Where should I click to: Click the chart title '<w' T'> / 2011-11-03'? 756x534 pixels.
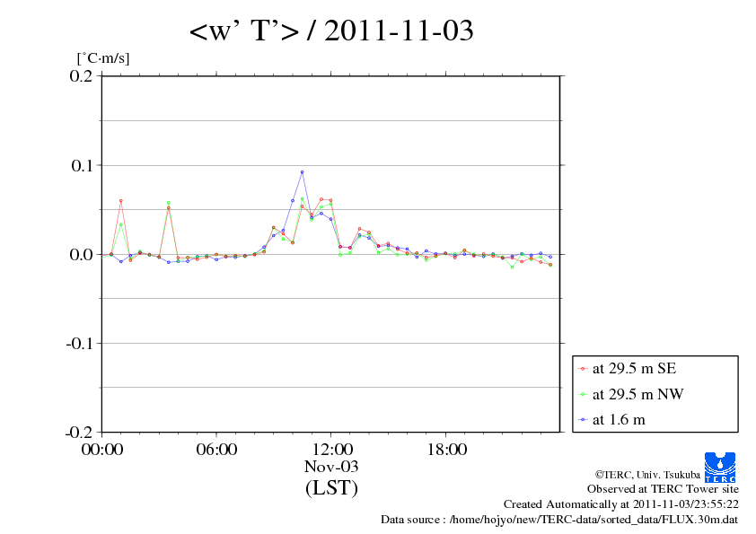click(x=331, y=31)
